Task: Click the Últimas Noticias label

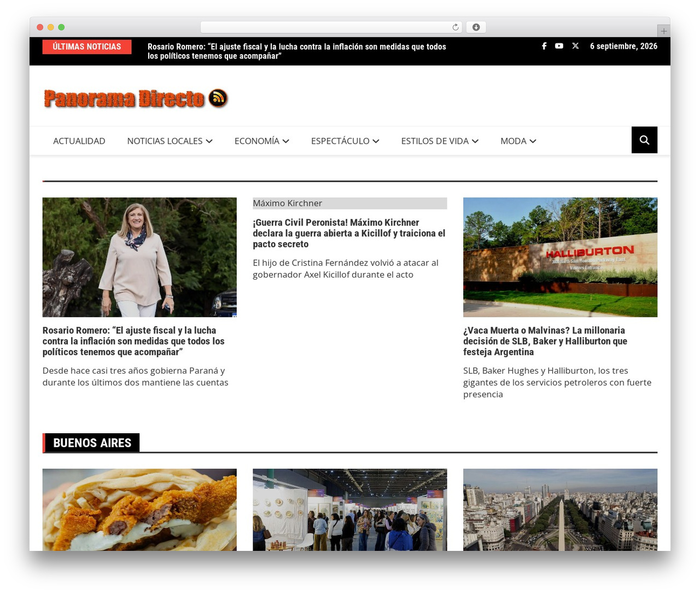Action: click(x=87, y=46)
